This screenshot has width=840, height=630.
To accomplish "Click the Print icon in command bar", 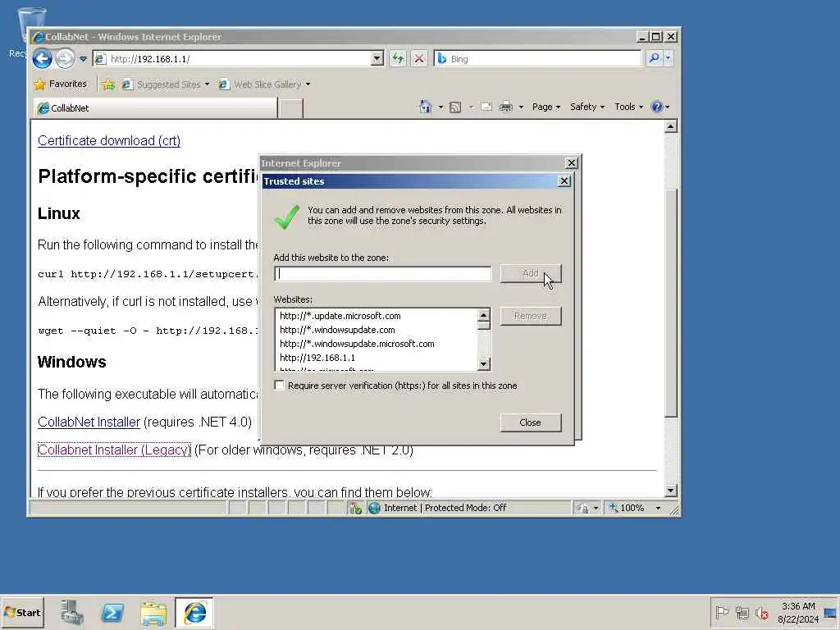I will click(x=505, y=107).
